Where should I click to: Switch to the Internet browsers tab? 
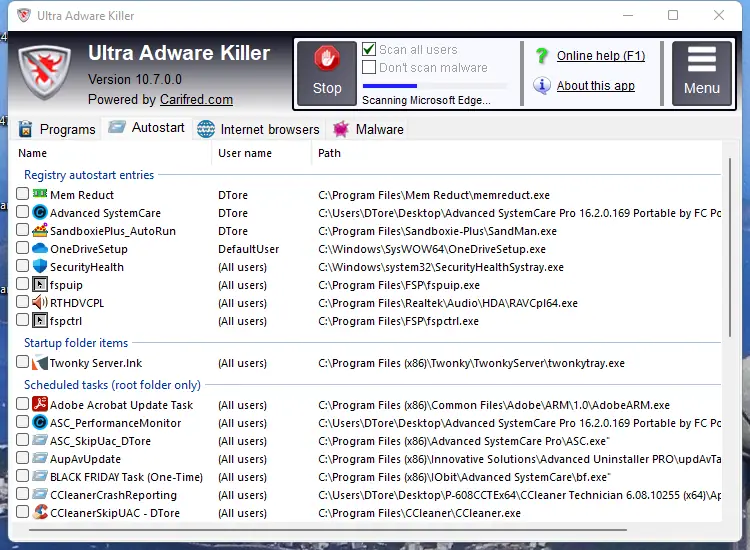(258, 129)
